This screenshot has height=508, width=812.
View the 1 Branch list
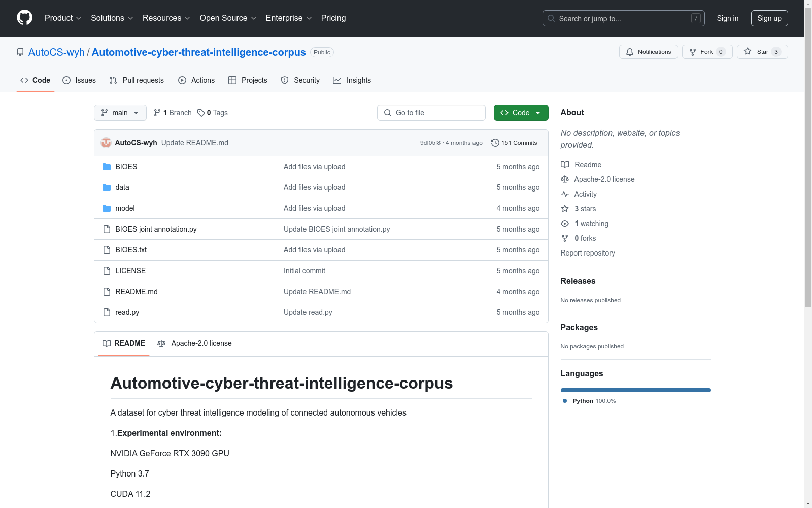tap(173, 113)
